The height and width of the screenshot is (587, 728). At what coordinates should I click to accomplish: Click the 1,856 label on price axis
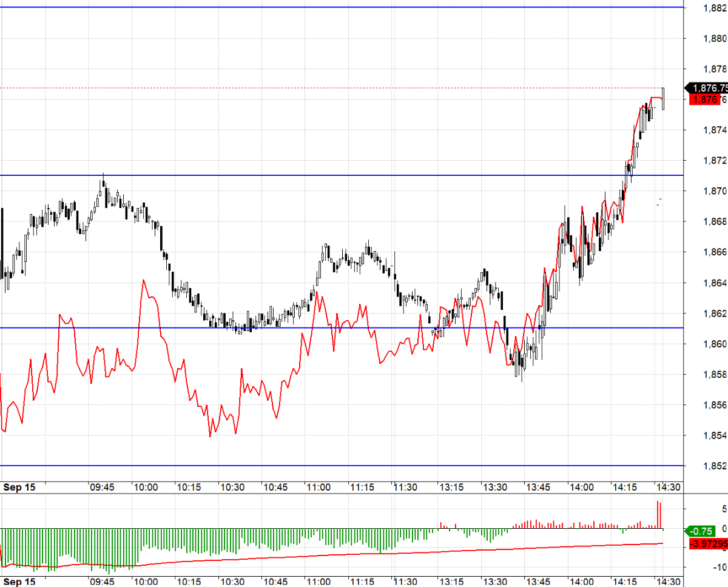(713, 405)
